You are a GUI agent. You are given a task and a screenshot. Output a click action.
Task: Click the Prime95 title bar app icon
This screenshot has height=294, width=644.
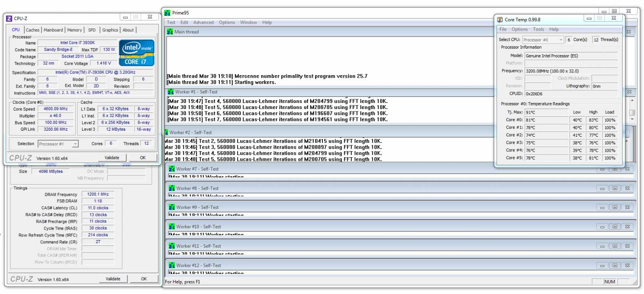[x=167, y=13]
